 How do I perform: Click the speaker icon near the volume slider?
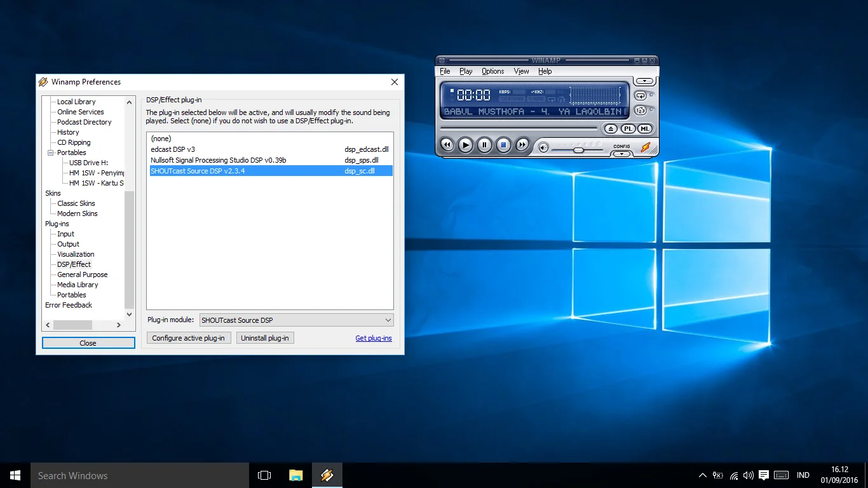[543, 147]
